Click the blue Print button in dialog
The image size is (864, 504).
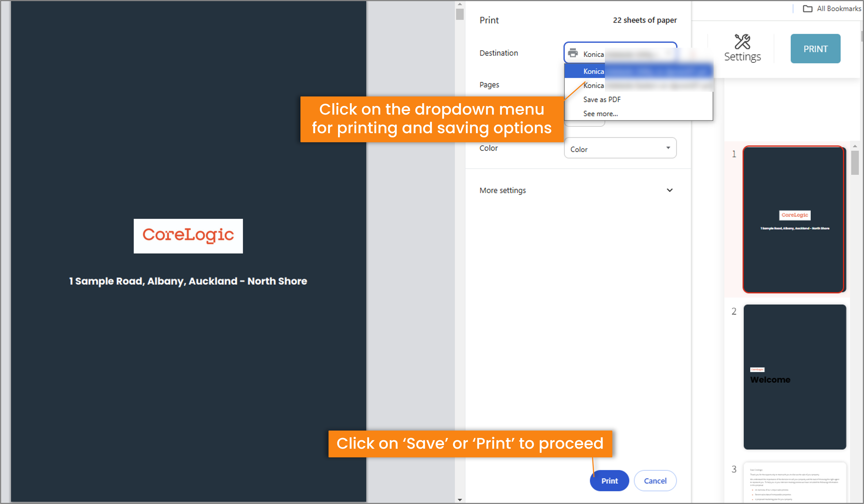pyautogui.click(x=609, y=481)
